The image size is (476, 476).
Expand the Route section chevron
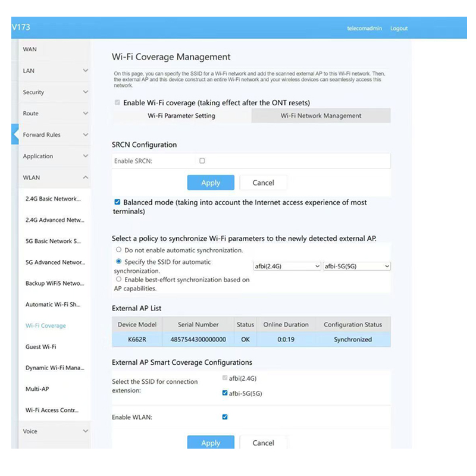(x=85, y=114)
